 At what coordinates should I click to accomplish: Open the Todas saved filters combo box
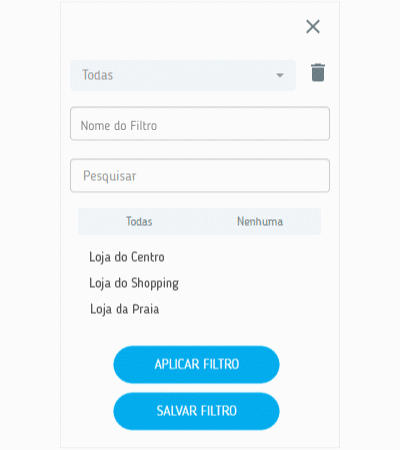(183, 75)
